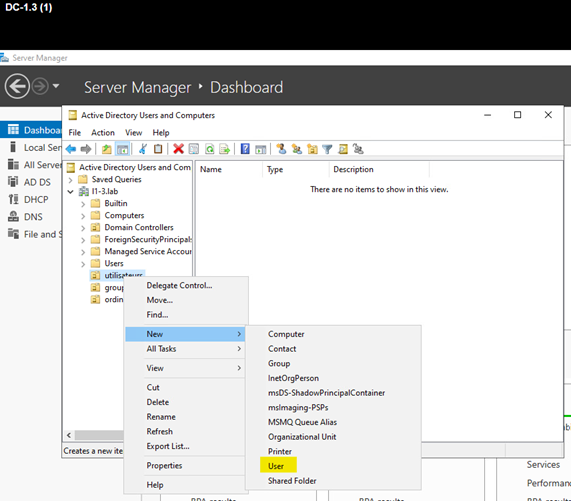The image size is (571, 501).
Task: Click the refresh toolbar icon
Action: coord(210,149)
